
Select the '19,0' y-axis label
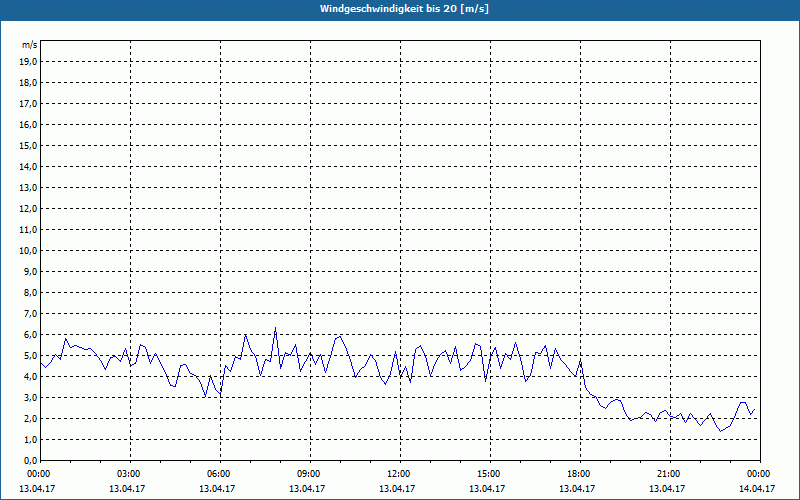[x=29, y=62]
